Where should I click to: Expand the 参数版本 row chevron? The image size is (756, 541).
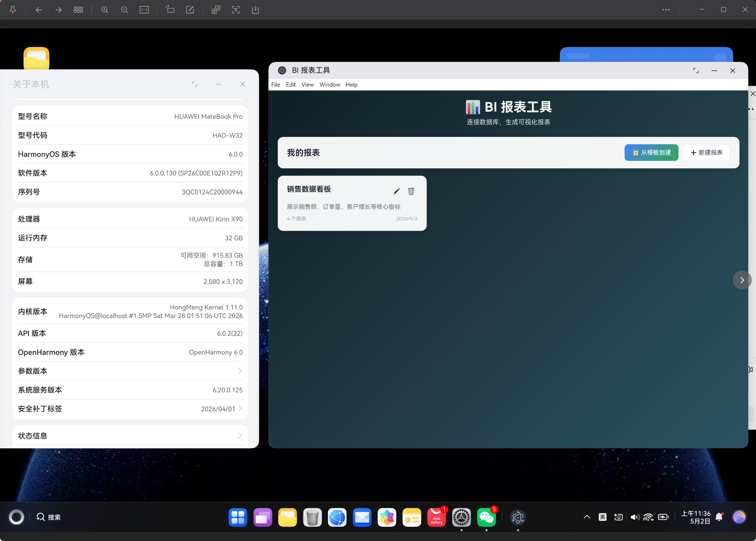coord(240,371)
